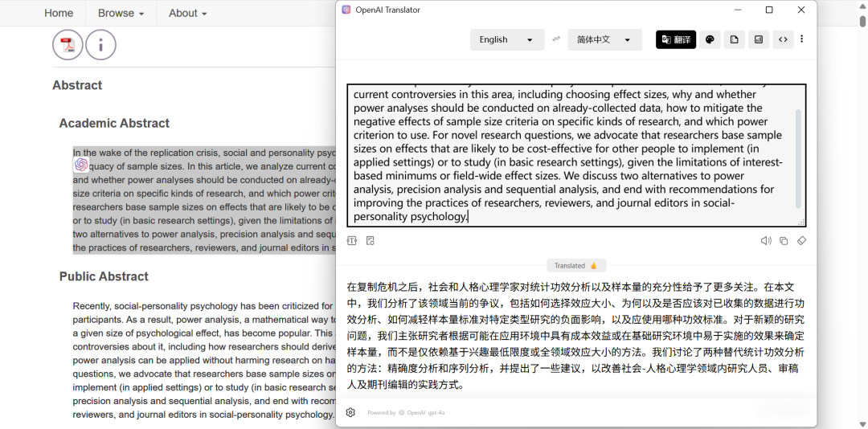This screenshot has height=429, width=868.
Task: Click the summarize document icon
Action: tap(734, 39)
